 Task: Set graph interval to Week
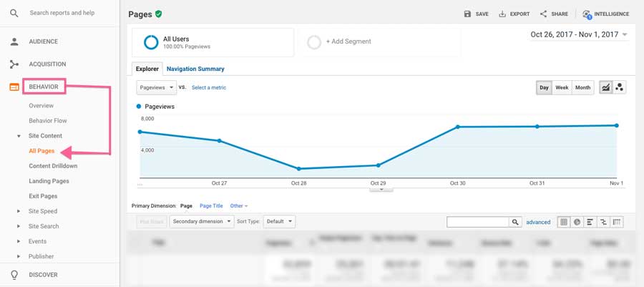click(x=562, y=87)
